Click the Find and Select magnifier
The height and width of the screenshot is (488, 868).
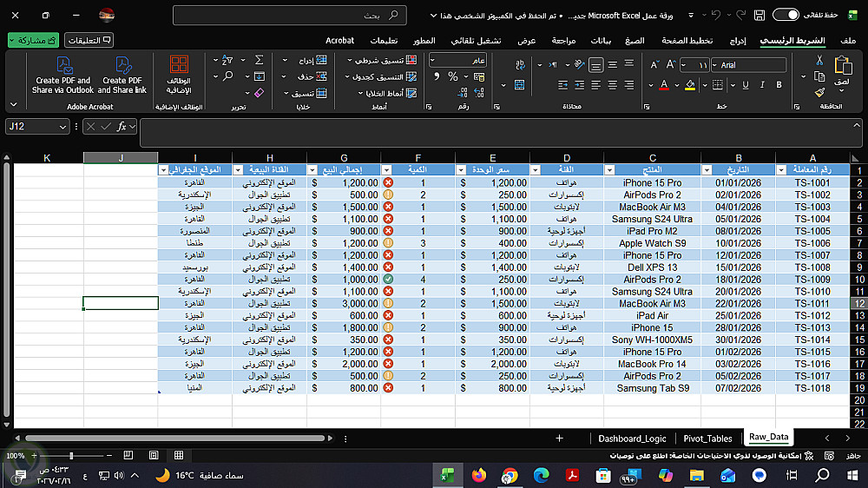pyautogui.click(x=227, y=76)
